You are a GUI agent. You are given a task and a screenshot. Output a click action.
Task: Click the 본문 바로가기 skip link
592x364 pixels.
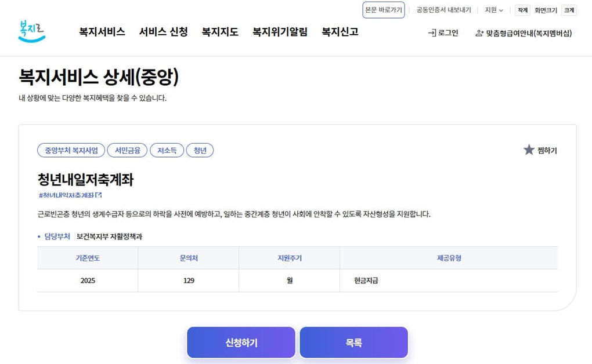pos(383,9)
